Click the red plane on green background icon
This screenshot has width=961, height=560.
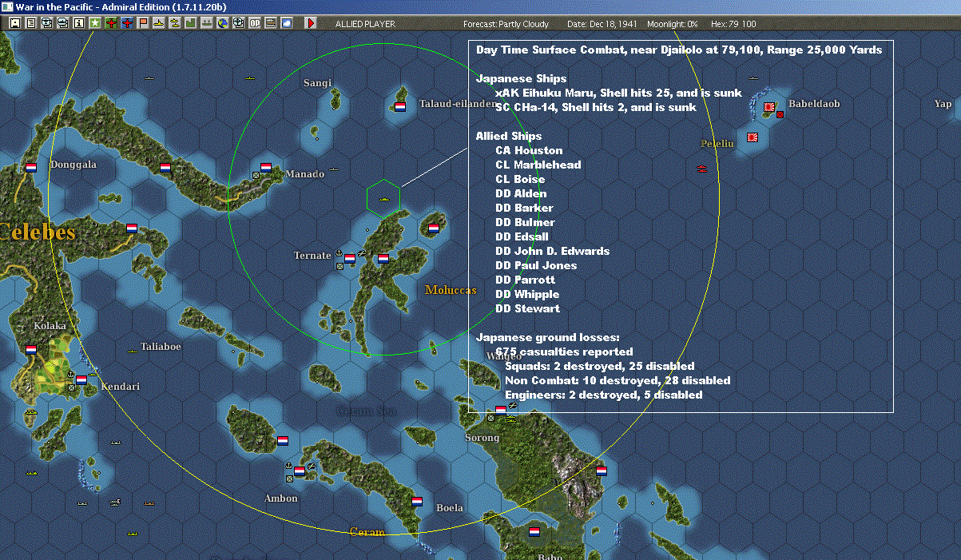click(111, 23)
